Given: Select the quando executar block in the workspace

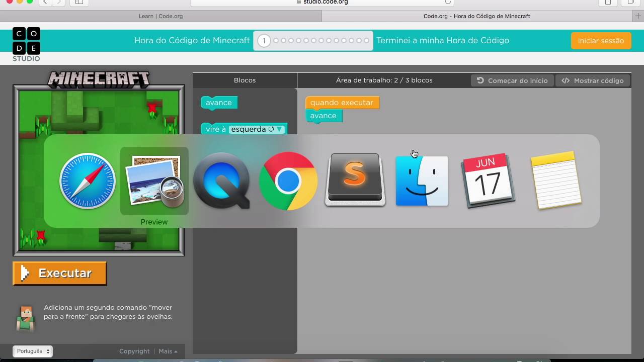Looking at the screenshot, I should coord(342,103).
